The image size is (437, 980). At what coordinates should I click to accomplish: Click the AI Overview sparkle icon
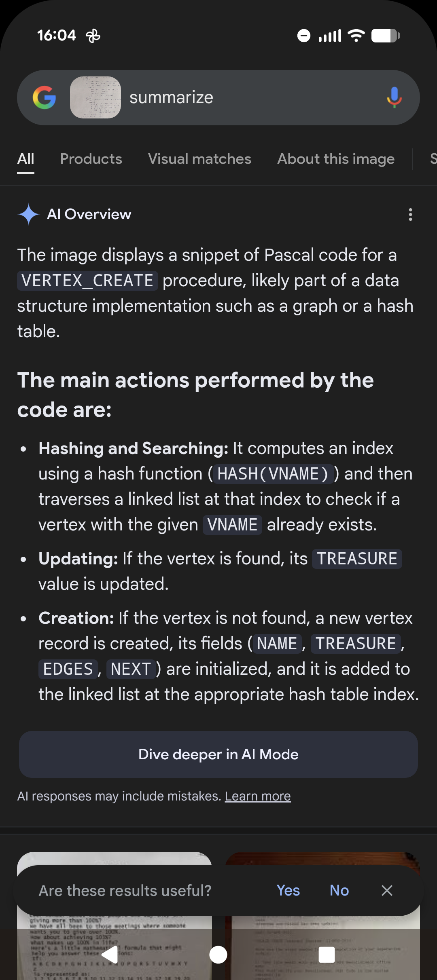28,214
